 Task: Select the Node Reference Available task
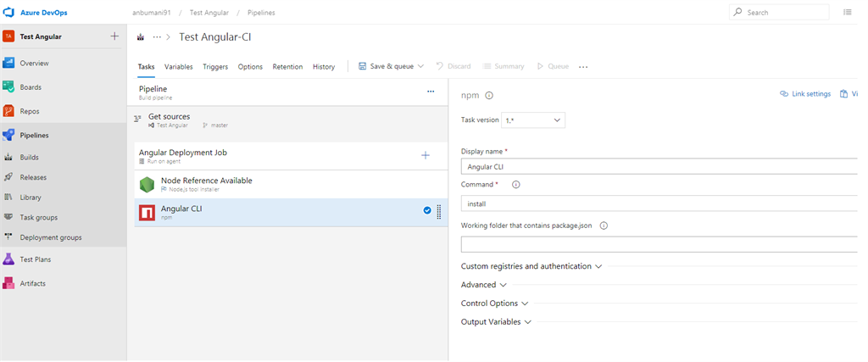click(292, 185)
